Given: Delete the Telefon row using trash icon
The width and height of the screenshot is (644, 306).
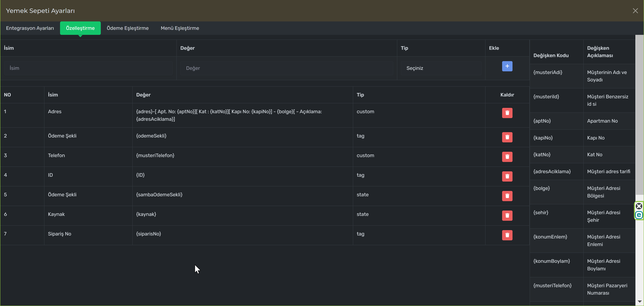Looking at the screenshot, I should tap(507, 157).
